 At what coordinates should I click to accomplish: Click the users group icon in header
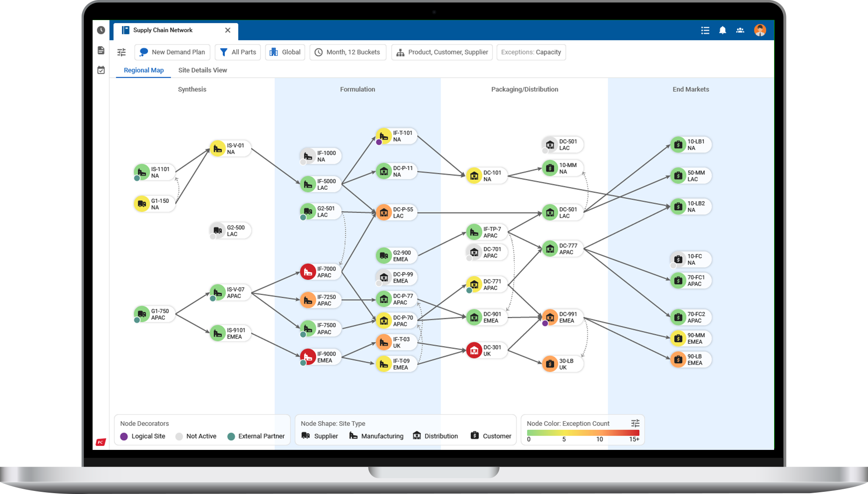[740, 30]
